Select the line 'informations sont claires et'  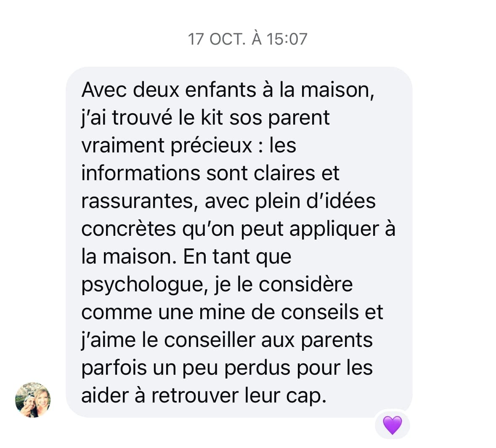tap(210, 173)
